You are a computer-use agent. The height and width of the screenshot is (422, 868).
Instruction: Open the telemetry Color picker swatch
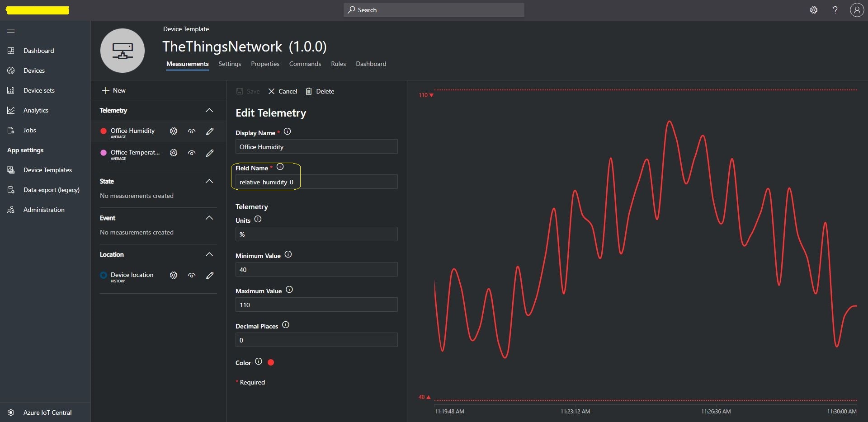pos(270,362)
